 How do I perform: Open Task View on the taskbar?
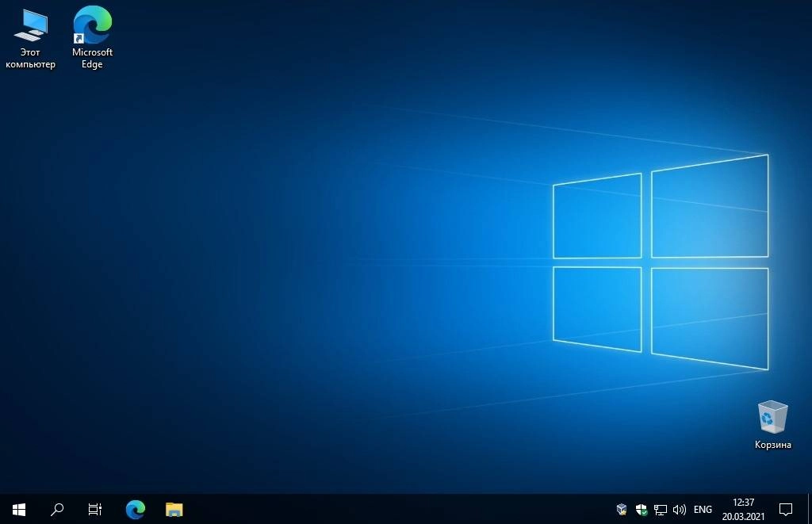click(x=95, y=510)
